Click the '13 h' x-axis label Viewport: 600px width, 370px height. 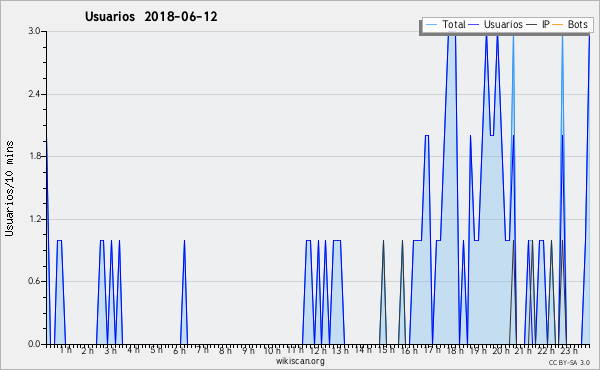tap(340, 350)
